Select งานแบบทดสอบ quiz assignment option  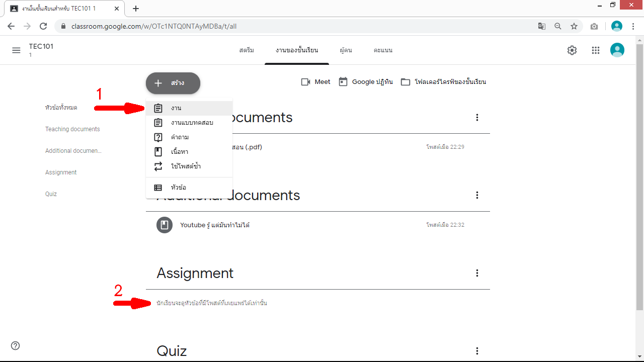(x=192, y=123)
